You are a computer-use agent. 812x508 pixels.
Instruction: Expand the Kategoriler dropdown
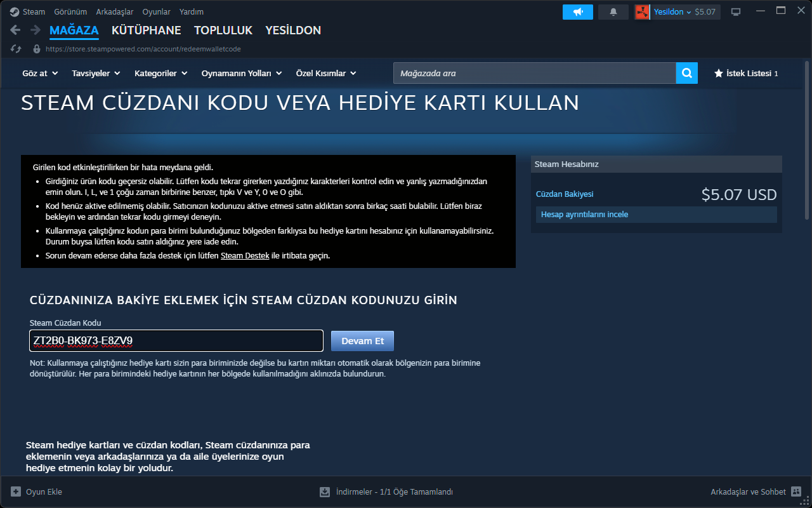(161, 74)
